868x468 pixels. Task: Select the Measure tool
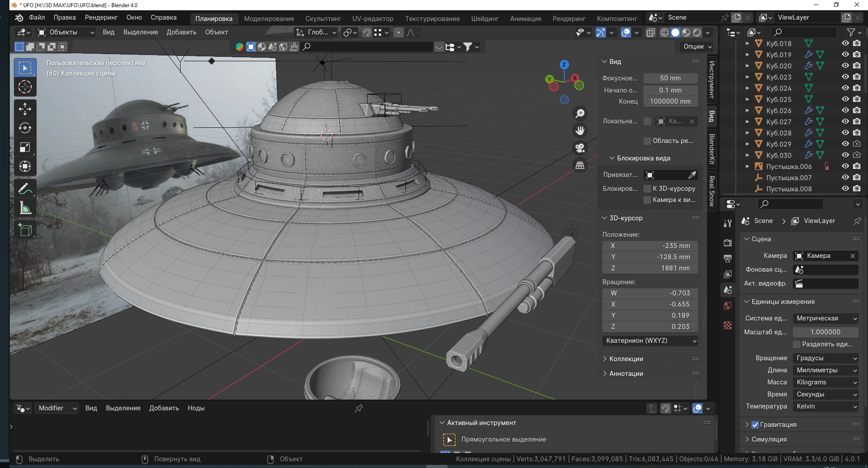[x=25, y=208]
